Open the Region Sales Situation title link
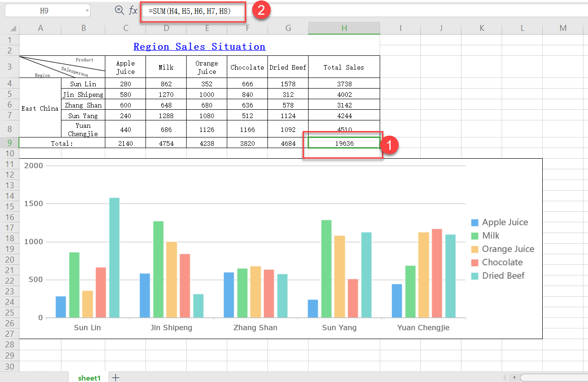588x382 pixels. pyautogui.click(x=200, y=46)
